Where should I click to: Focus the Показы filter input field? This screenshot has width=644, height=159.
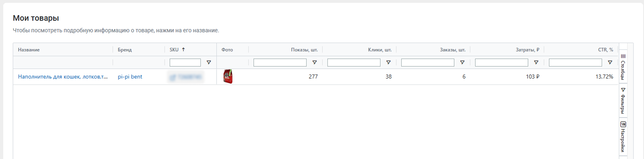(x=280, y=63)
